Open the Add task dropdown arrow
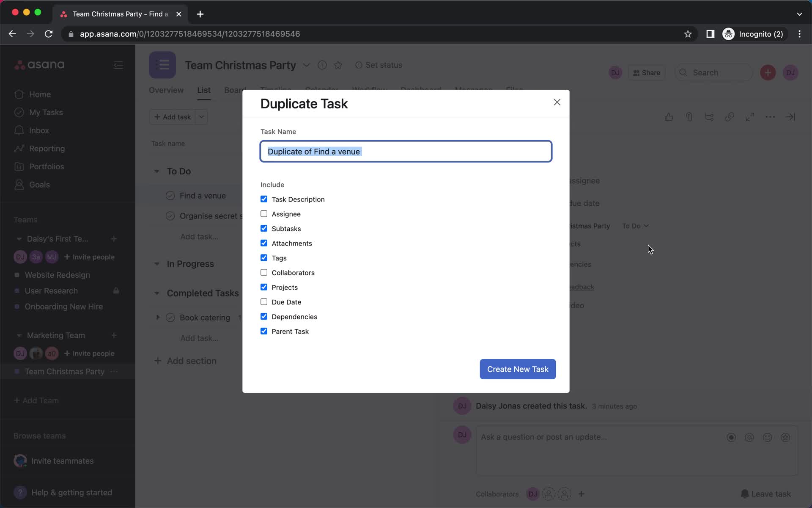 202,117
